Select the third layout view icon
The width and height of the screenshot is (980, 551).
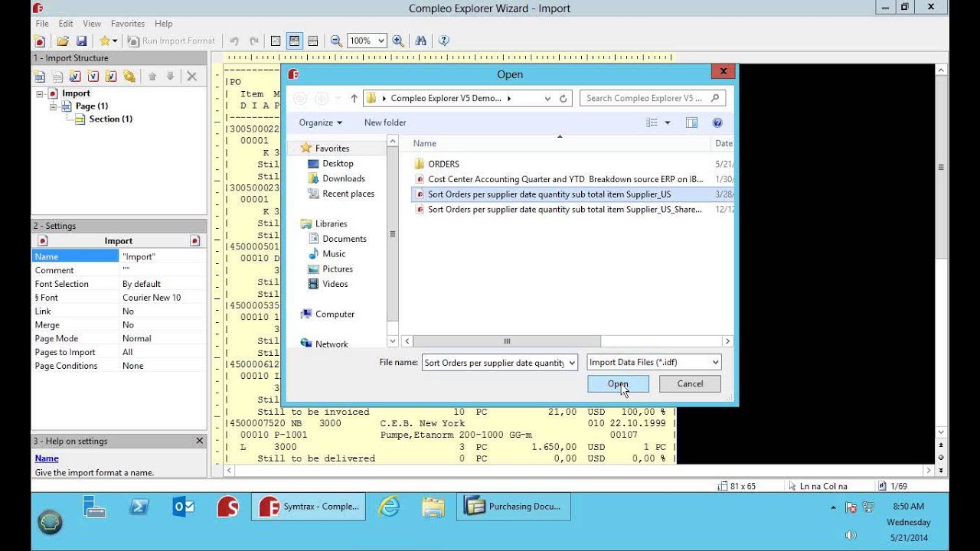pyautogui.click(x=312, y=41)
